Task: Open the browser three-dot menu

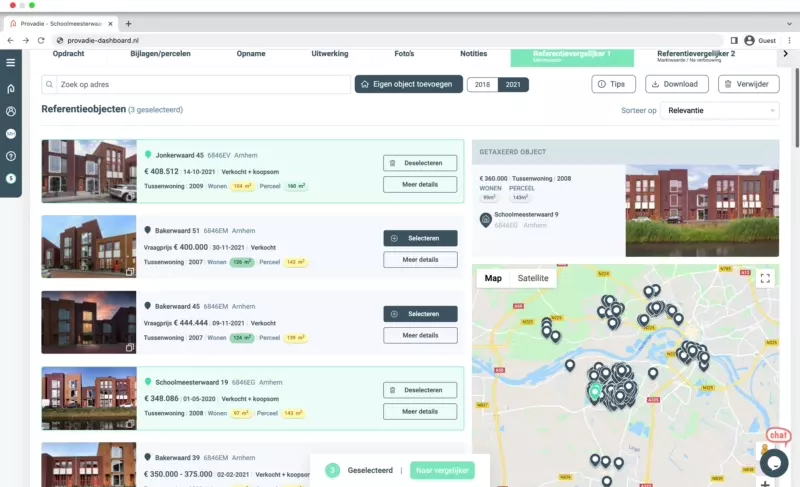Action: click(x=789, y=40)
